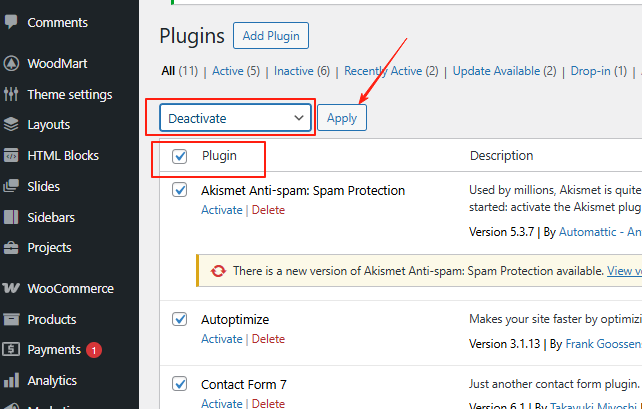Open the WooCommerce sidebar menu
This screenshot has width=642, height=409.
pos(70,288)
